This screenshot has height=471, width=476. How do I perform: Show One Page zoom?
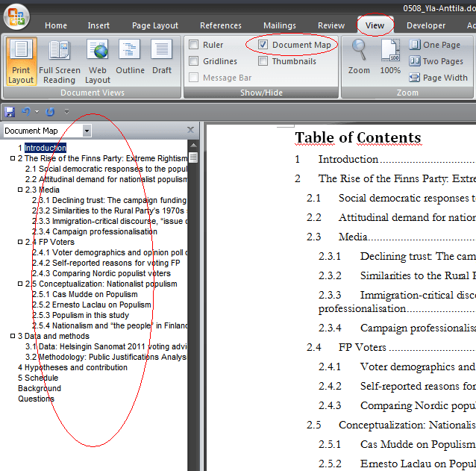(434, 45)
